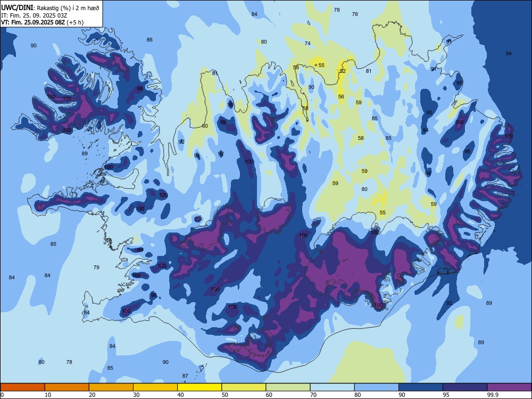The height and width of the screenshot is (399, 532).
Task: Click the 'UWC/DINI' model title text
Action: pyautogui.click(x=16, y=7)
